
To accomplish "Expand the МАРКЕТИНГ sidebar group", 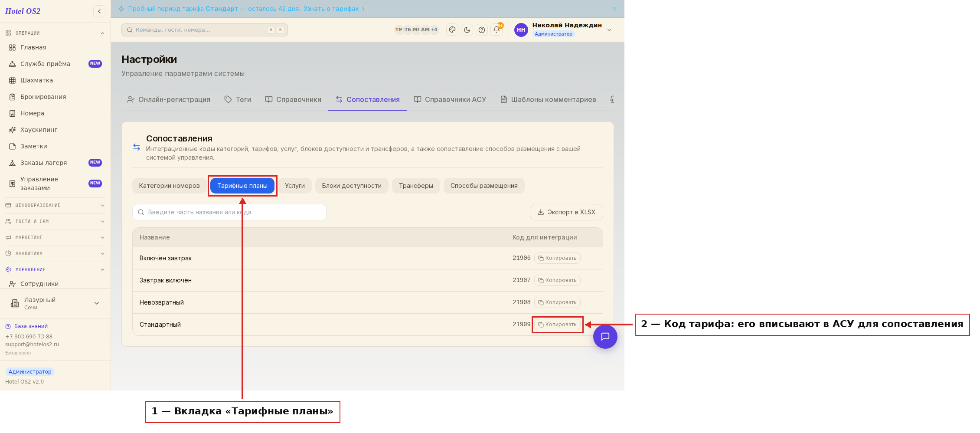I will [x=55, y=237].
